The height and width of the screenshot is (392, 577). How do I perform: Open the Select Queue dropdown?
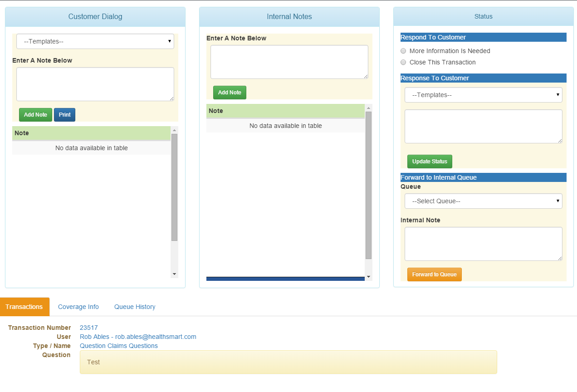(483, 201)
